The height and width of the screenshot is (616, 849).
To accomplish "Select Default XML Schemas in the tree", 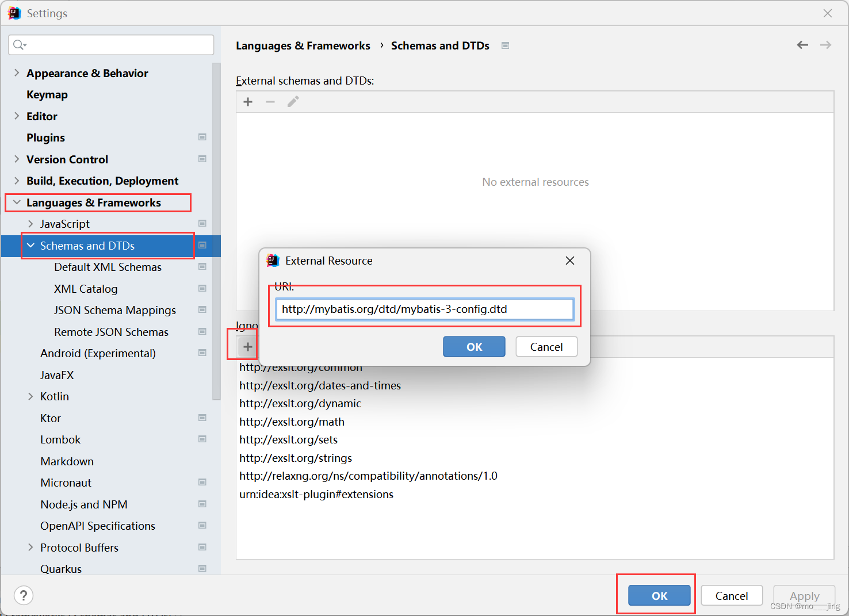I will coord(108,267).
